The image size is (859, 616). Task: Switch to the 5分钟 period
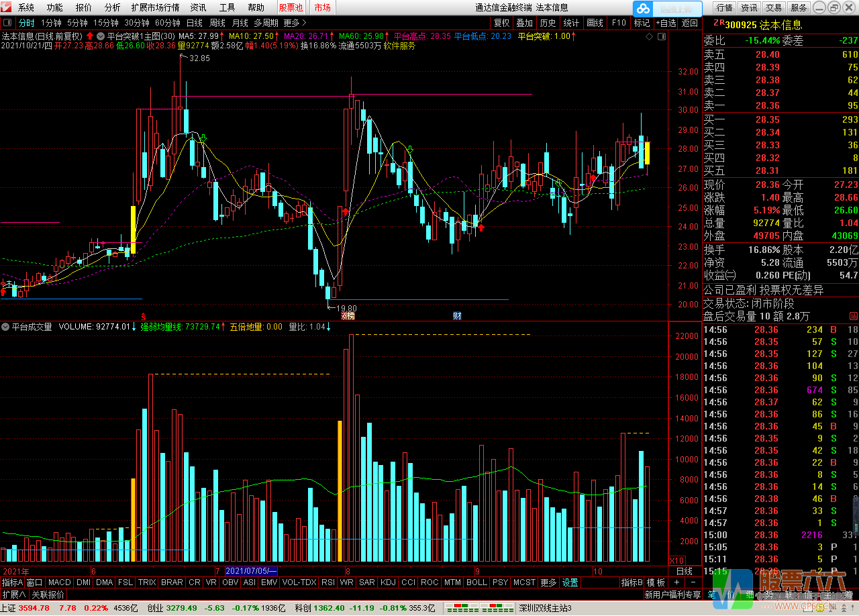78,23
